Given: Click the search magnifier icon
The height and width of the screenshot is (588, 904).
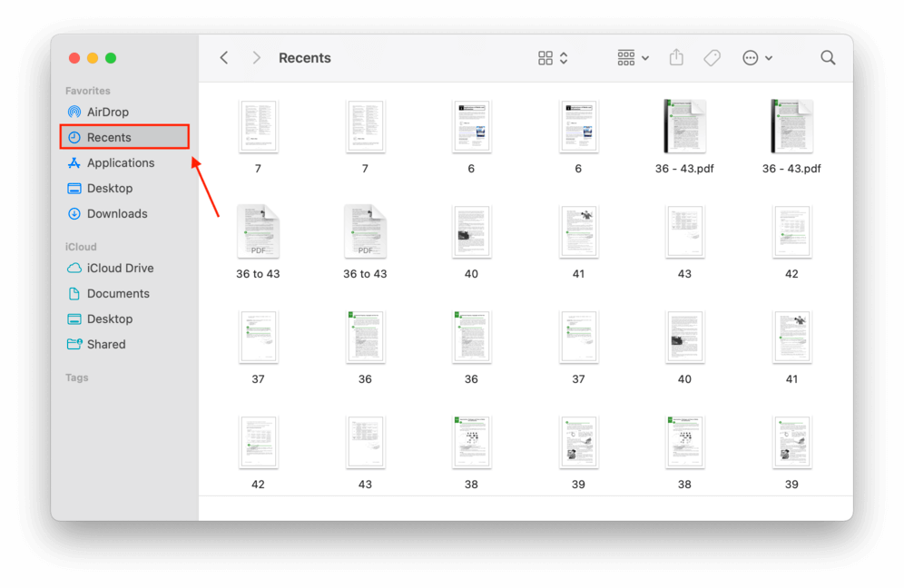Looking at the screenshot, I should click(x=828, y=58).
